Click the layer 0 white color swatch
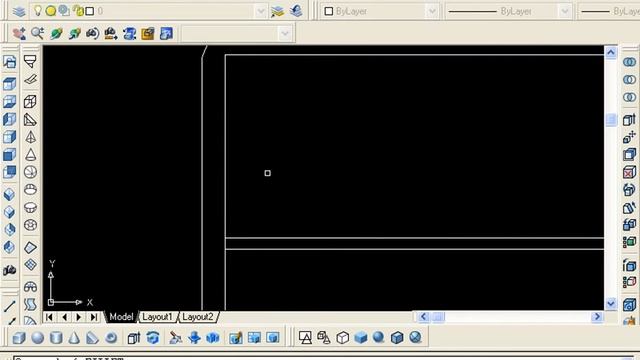This screenshot has height=360, width=640. coord(90,11)
